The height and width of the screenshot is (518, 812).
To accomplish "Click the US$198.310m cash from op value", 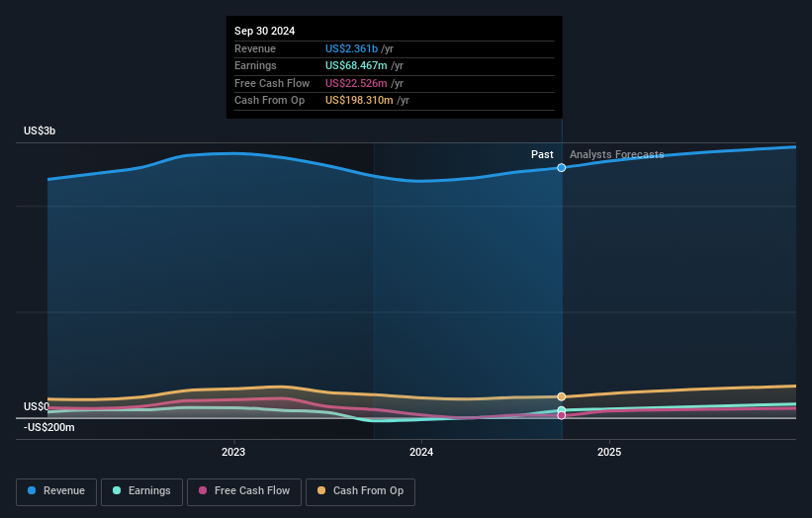I will (359, 101).
